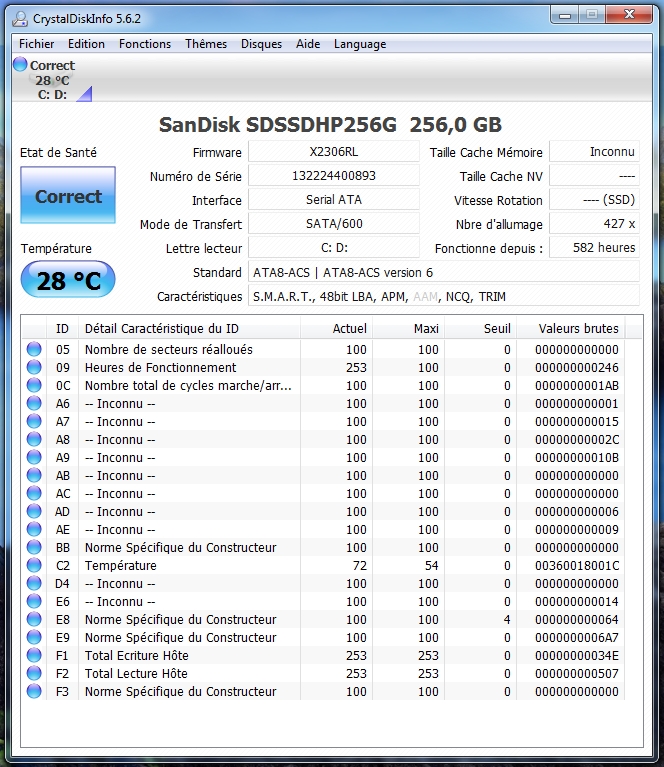Click the status orb for ID A7 row
664x767 pixels.
tap(34, 421)
